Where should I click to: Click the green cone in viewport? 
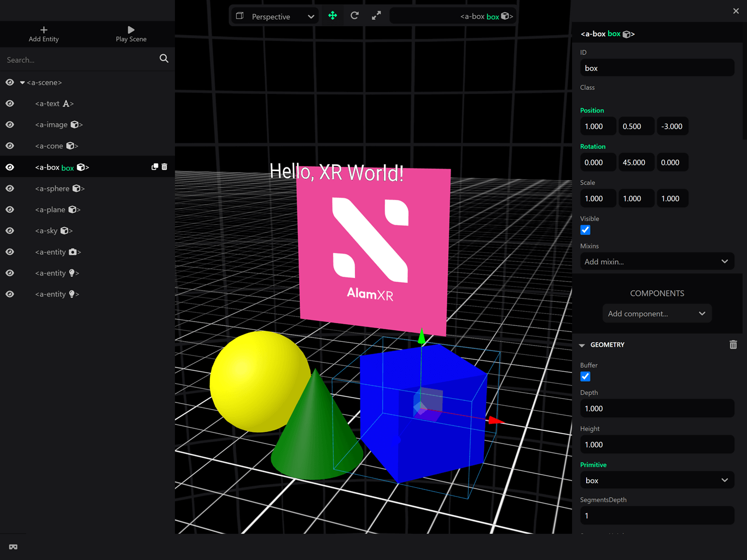316,432
